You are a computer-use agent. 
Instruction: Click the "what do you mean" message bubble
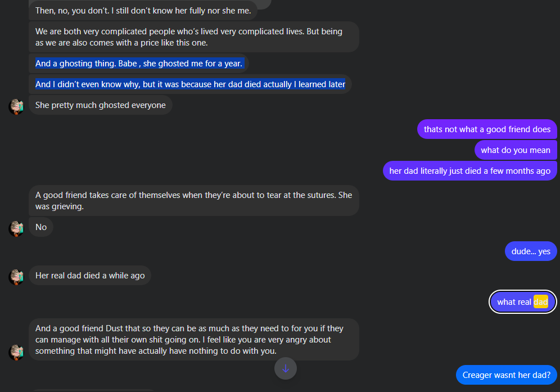515,150
